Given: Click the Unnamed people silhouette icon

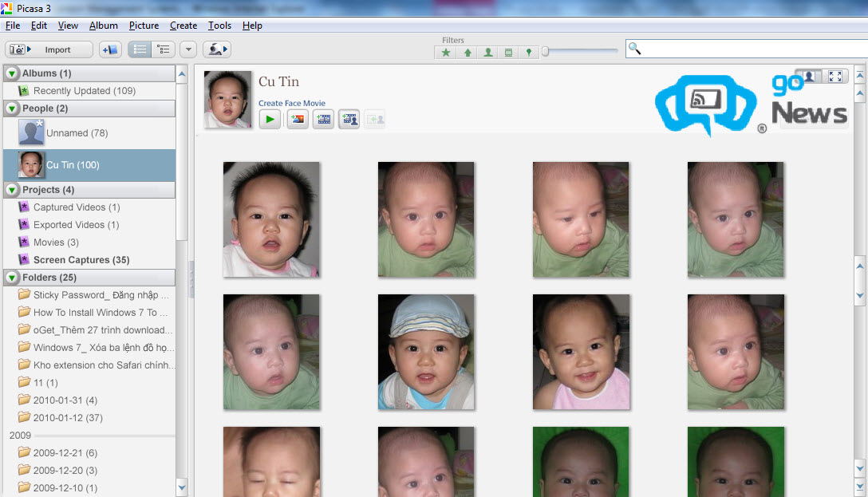Looking at the screenshot, I should click(31, 133).
